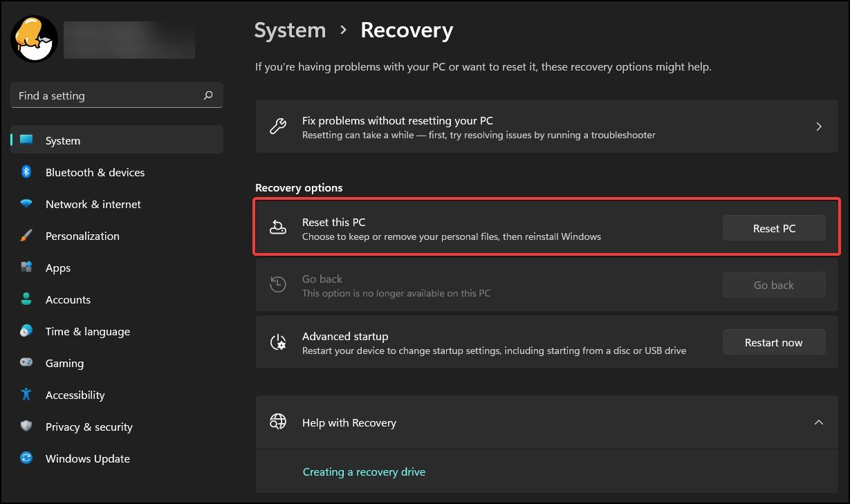Click the Recovery page title
Screen dimensions: 850x504
pos(407,30)
